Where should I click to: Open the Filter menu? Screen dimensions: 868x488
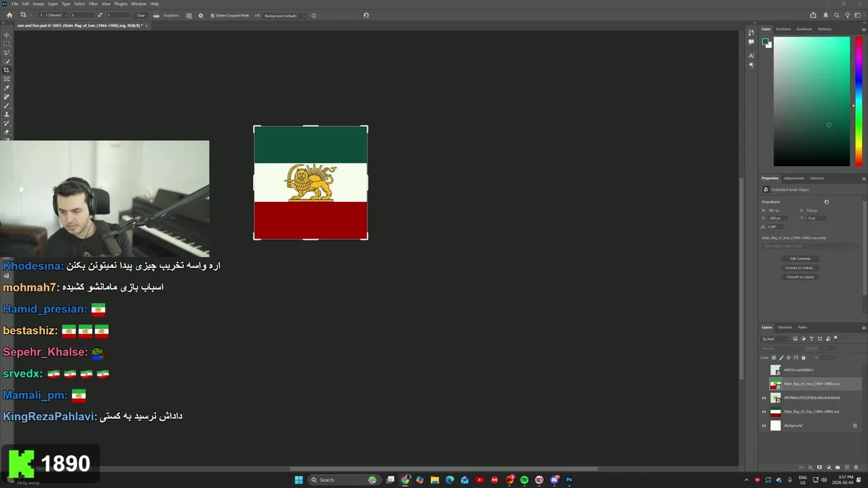click(94, 3)
